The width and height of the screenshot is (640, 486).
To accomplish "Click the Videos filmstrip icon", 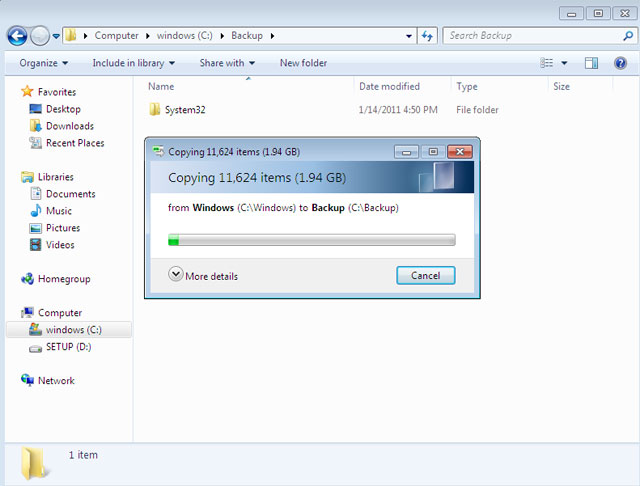I will click(36, 245).
